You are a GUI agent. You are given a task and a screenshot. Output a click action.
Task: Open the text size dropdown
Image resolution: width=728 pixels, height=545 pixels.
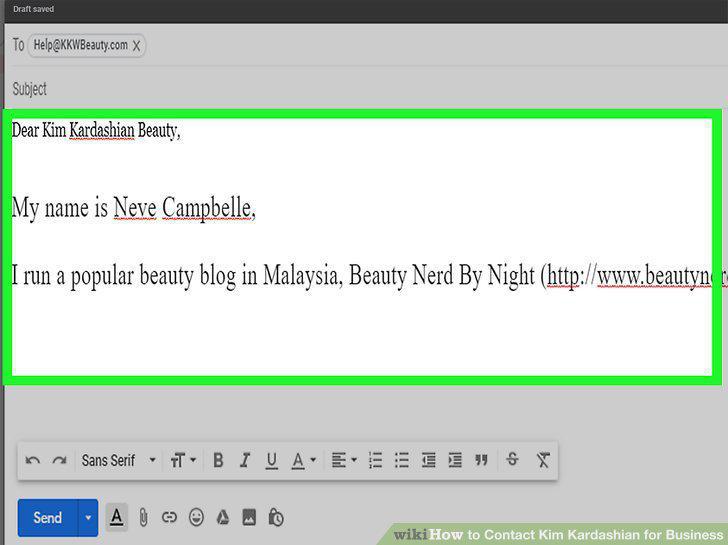point(183,460)
